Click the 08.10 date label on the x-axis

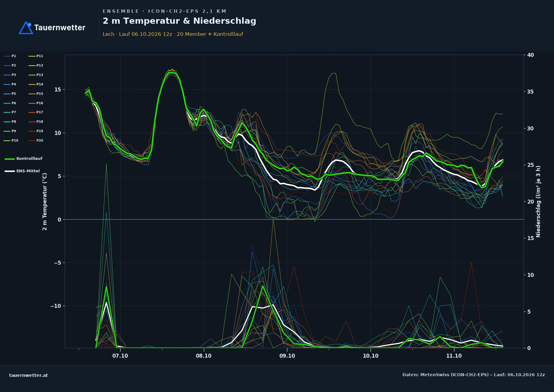point(204,356)
